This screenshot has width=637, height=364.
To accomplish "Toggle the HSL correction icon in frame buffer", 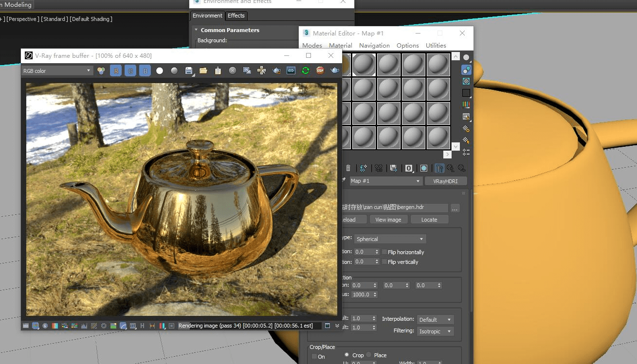I will click(x=65, y=326).
